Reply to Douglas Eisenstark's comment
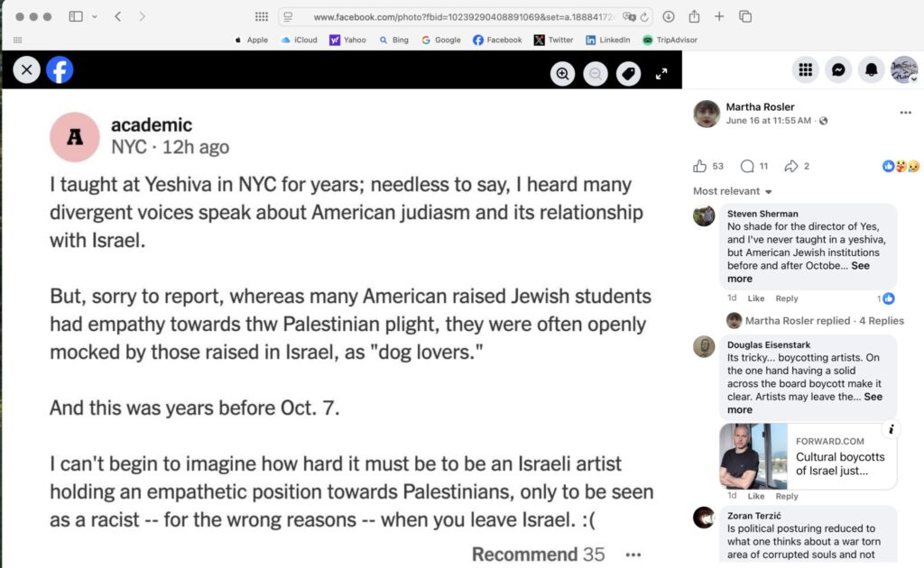The image size is (924, 568). coord(787,496)
